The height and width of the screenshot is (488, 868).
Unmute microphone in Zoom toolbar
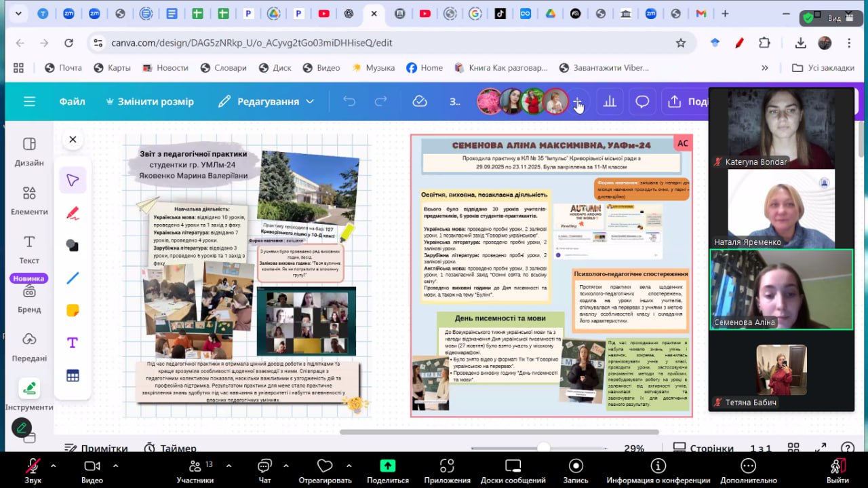point(33,466)
